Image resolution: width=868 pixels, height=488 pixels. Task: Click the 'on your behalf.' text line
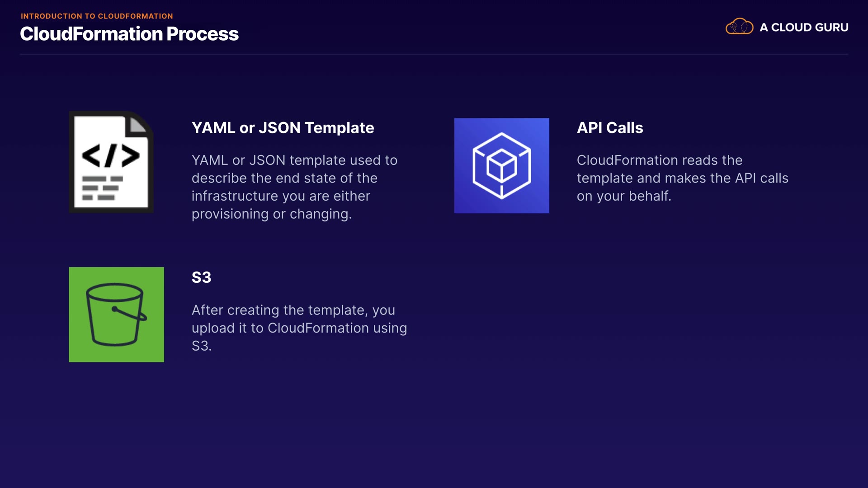point(624,196)
